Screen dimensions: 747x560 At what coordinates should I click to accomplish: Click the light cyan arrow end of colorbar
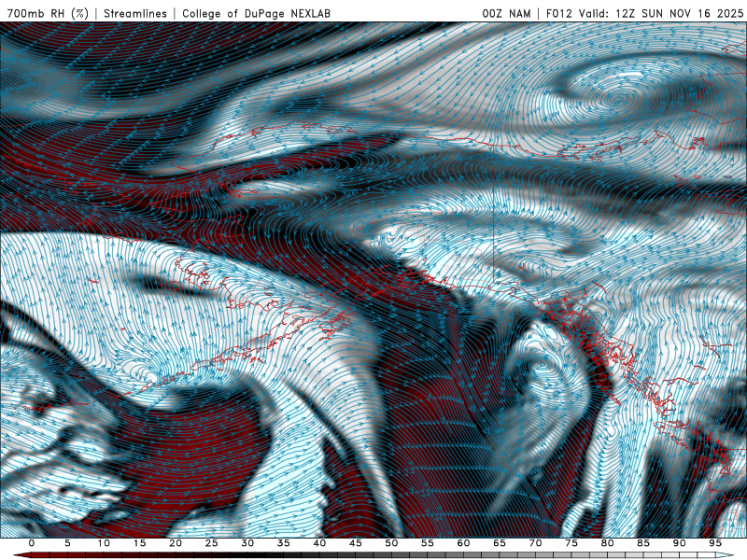(726, 555)
